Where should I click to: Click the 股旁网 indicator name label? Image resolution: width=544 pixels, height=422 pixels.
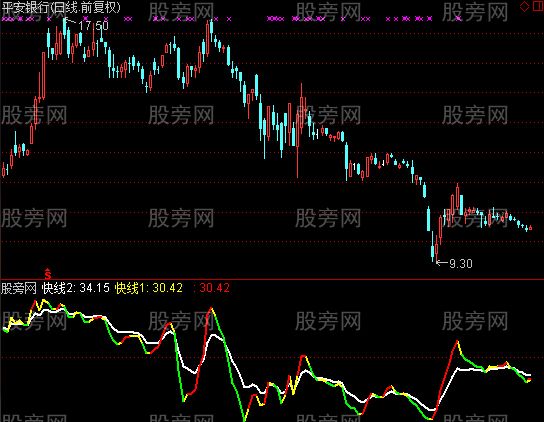point(19,288)
